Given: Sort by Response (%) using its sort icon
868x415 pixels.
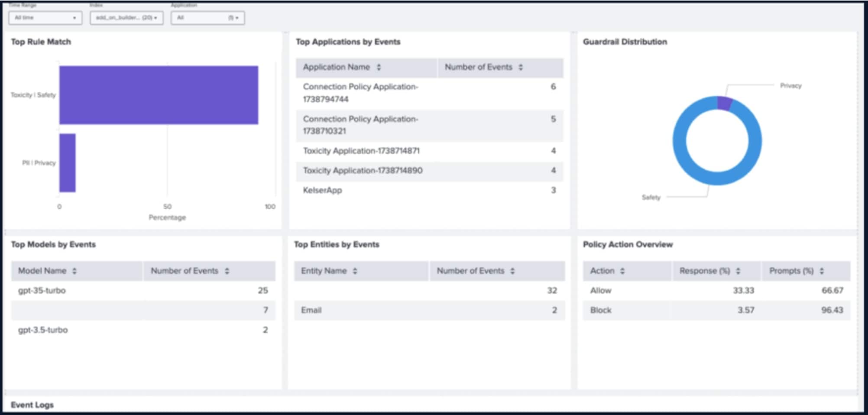Looking at the screenshot, I should (738, 271).
